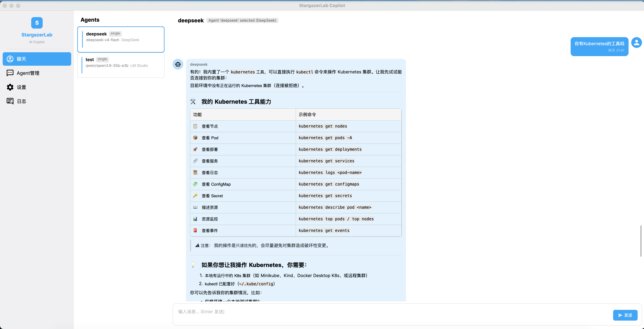Click the link icon beside 查看服务
This screenshot has width=644, height=329.
pos(195,161)
